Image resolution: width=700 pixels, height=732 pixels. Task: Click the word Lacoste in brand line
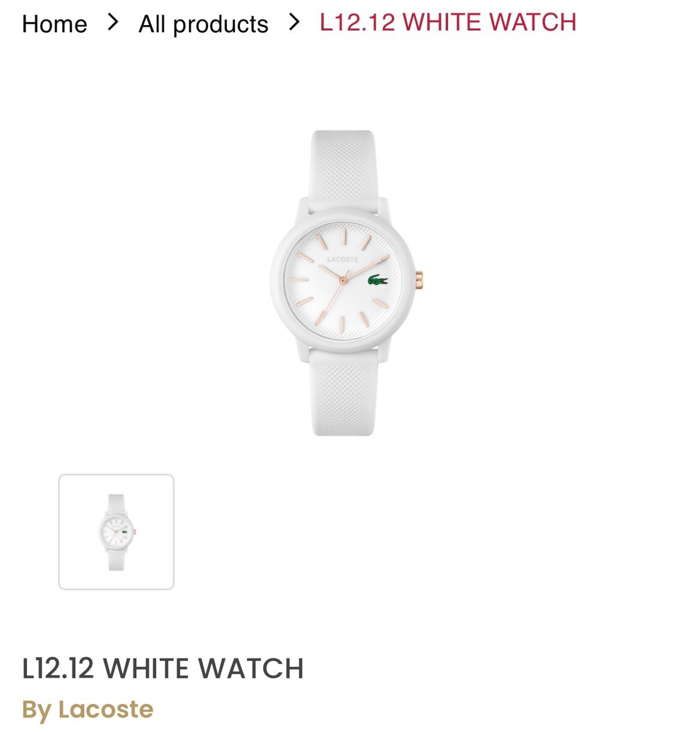tap(106, 709)
